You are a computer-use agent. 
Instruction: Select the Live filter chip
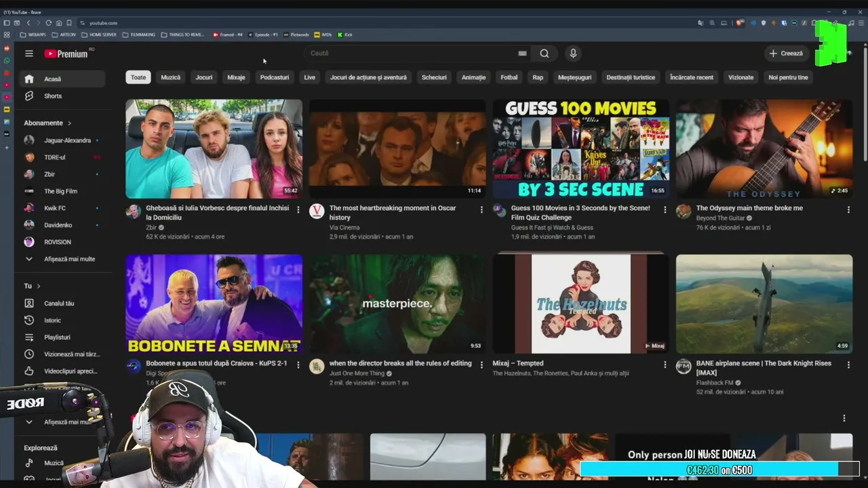click(310, 77)
